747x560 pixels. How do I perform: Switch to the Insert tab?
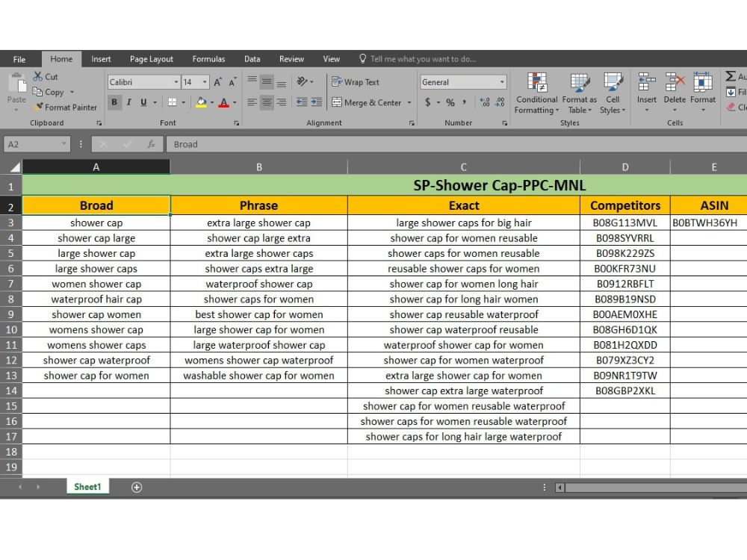click(101, 59)
